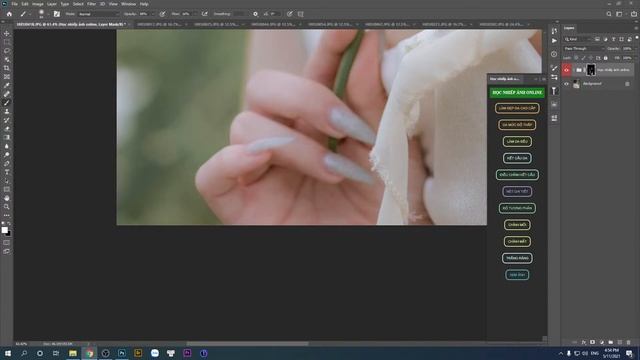Open smoothing options gear icon
640x360 pixels.
[256, 14]
